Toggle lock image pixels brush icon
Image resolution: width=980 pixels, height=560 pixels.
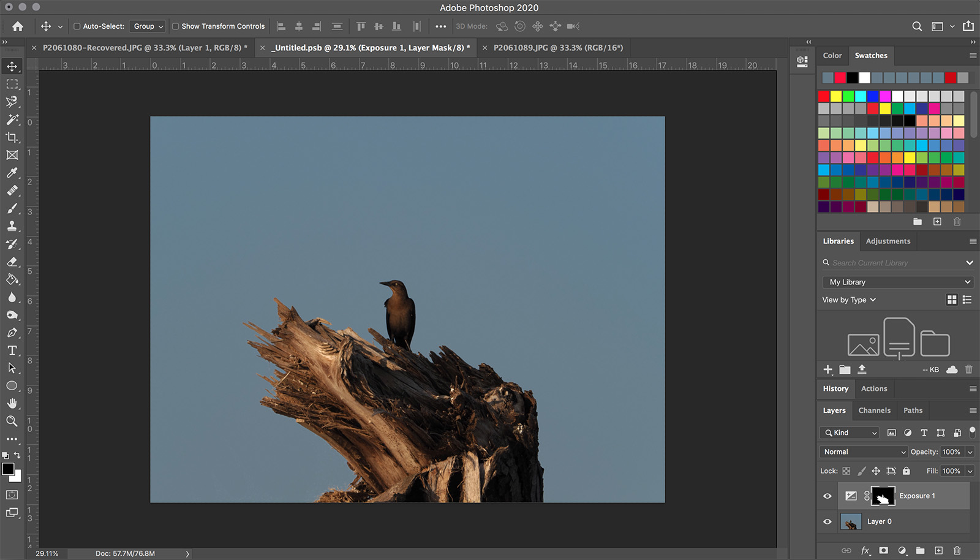[x=861, y=471]
